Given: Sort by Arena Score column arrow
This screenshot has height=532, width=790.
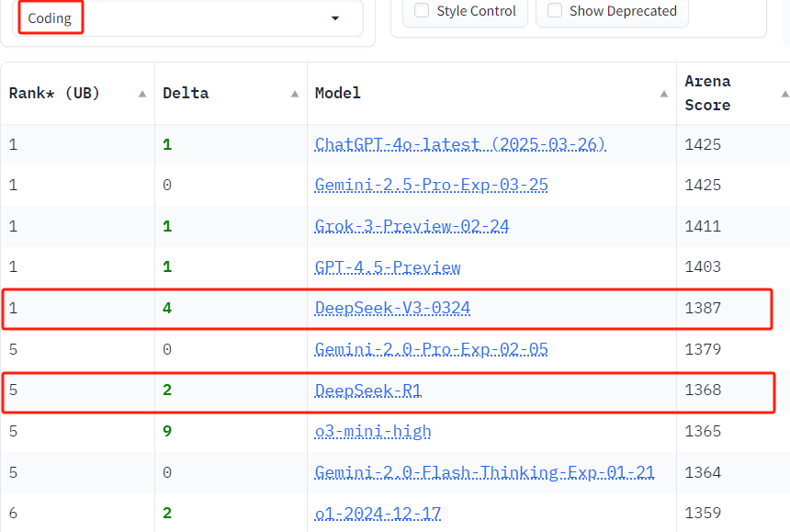Looking at the screenshot, I should click(x=785, y=94).
